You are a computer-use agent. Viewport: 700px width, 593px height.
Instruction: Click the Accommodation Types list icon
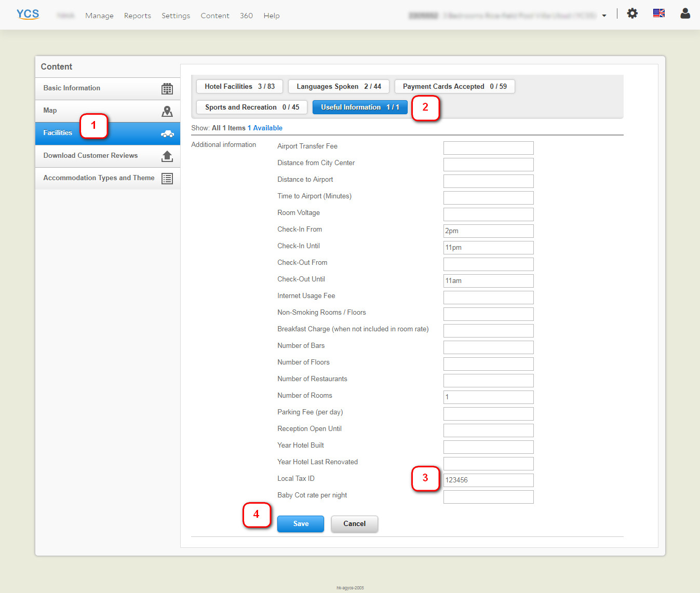pos(167,179)
